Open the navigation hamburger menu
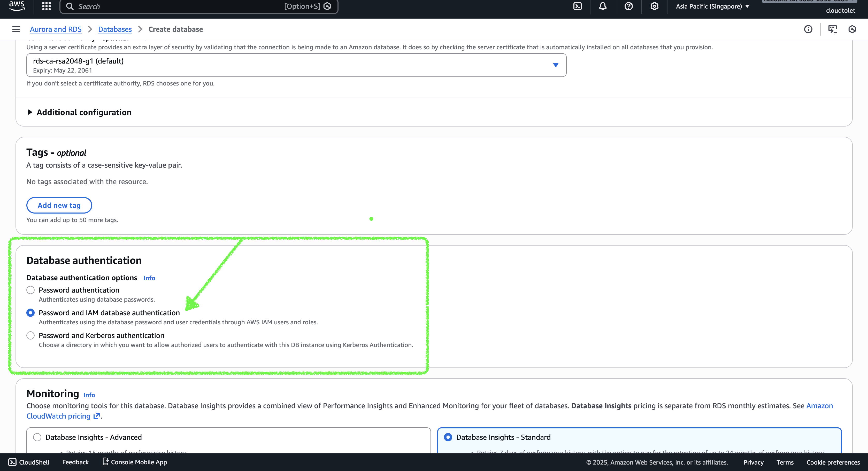 point(16,29)
